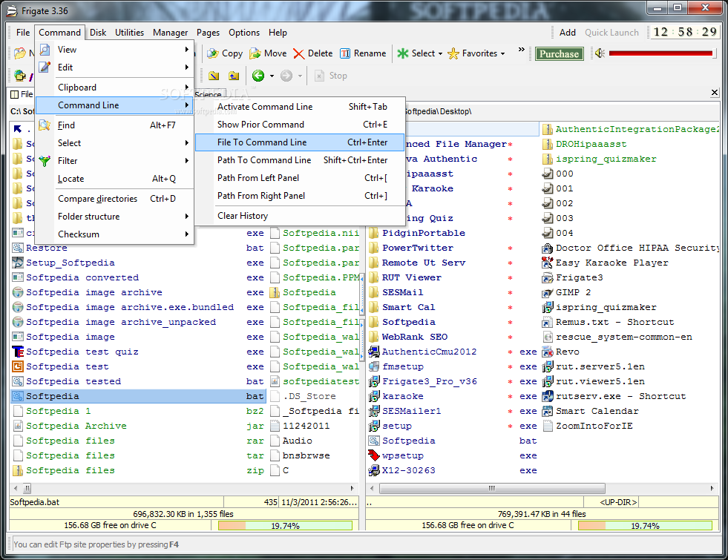Click Add next to Quick Launch
728x560 pixels.
[568, 33]
